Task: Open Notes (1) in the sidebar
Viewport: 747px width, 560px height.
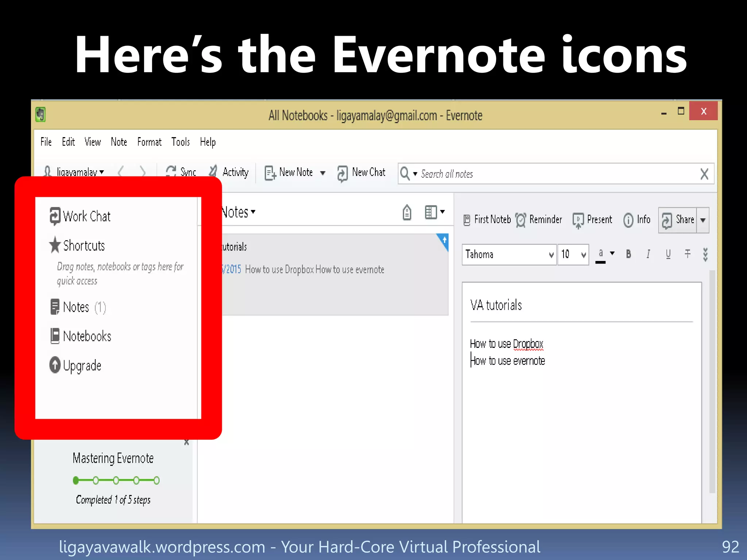Action: (78, 307)
